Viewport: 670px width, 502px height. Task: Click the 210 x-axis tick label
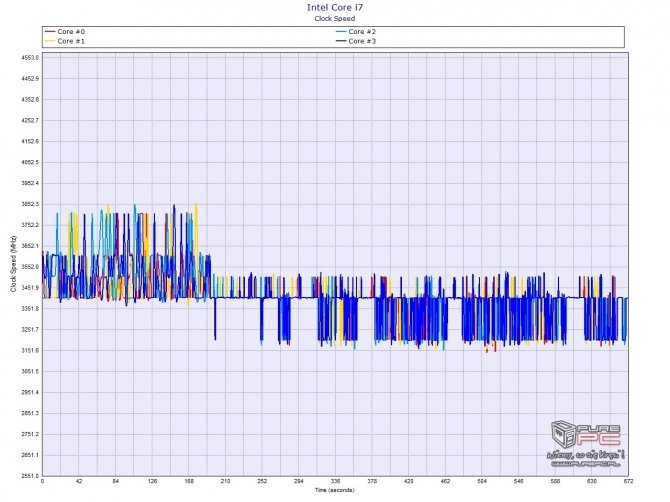(225, 481)
